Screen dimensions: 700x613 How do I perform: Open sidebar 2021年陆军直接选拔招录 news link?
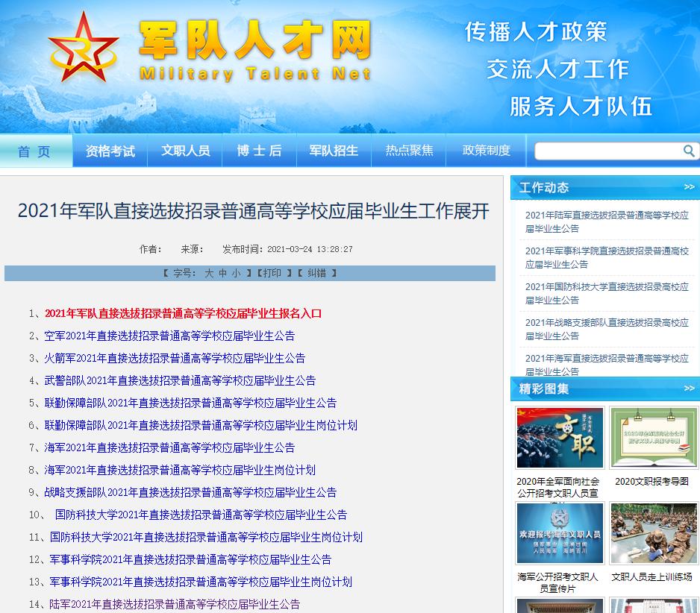click(607, 221)
